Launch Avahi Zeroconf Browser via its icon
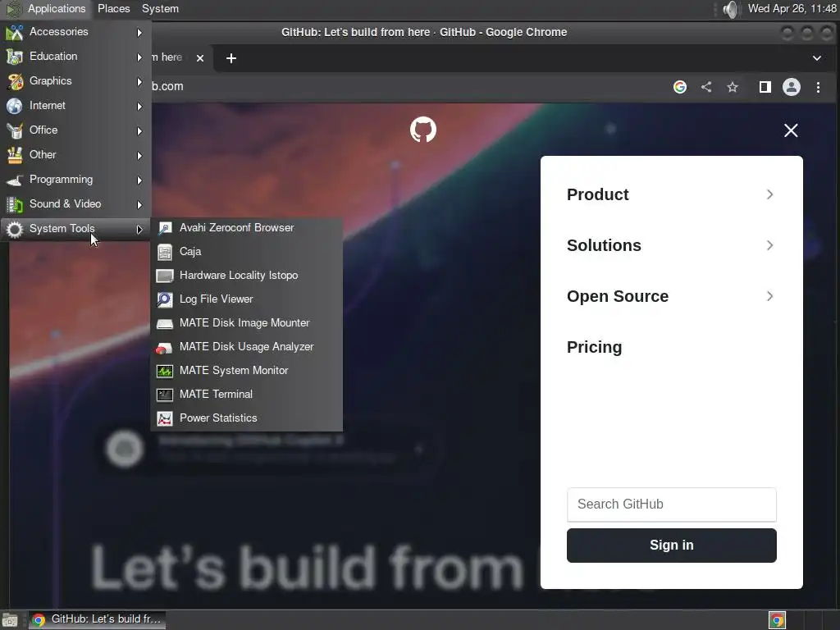 coord(164,228)
